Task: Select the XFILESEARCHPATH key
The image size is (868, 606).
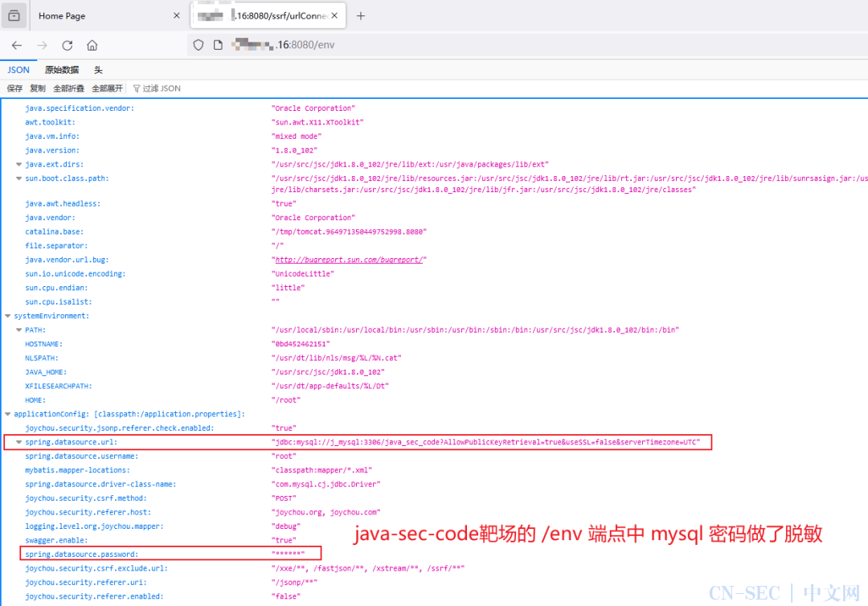Action: [58, 387]
